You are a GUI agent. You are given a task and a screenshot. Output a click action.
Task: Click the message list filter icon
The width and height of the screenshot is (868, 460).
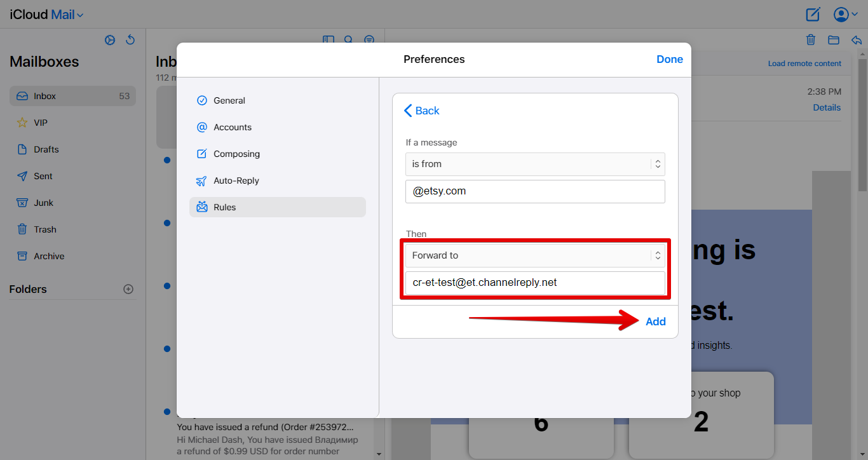369,39
